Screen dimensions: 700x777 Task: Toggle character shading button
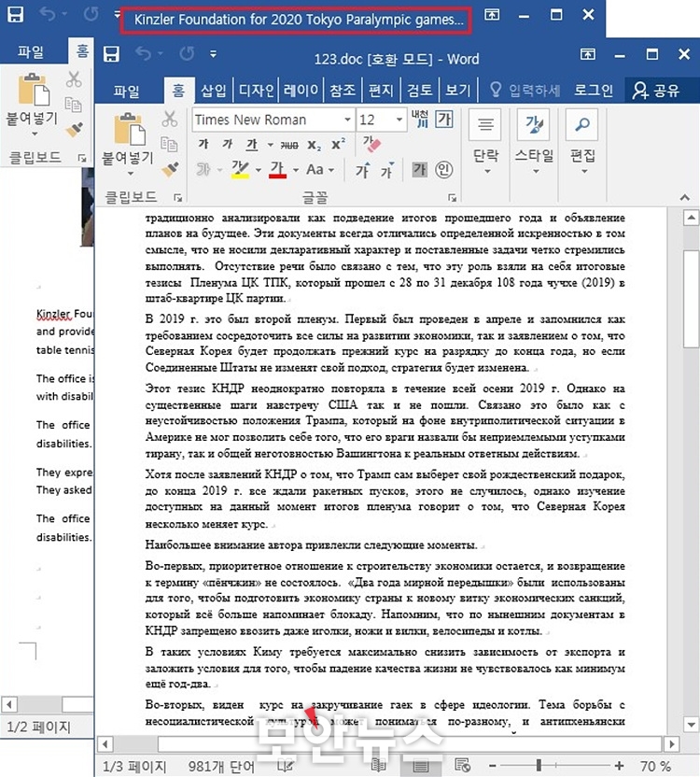coord(420,170)
